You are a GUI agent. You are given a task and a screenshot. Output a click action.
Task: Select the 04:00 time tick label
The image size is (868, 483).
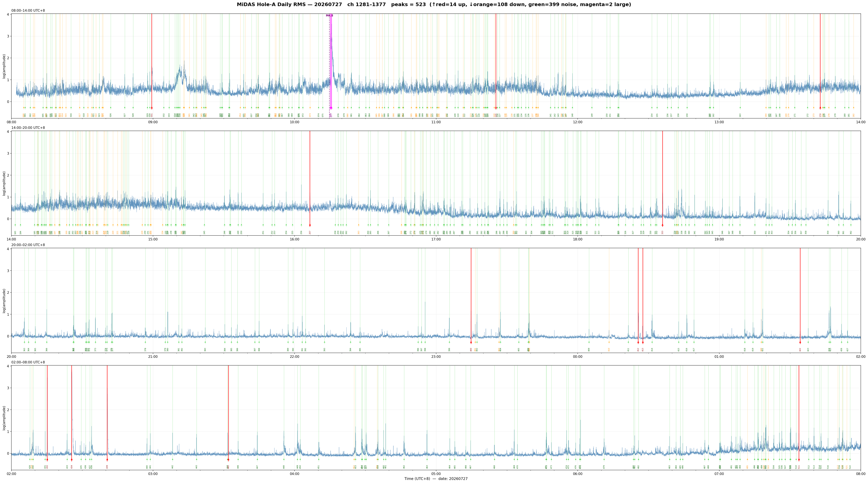295,474
